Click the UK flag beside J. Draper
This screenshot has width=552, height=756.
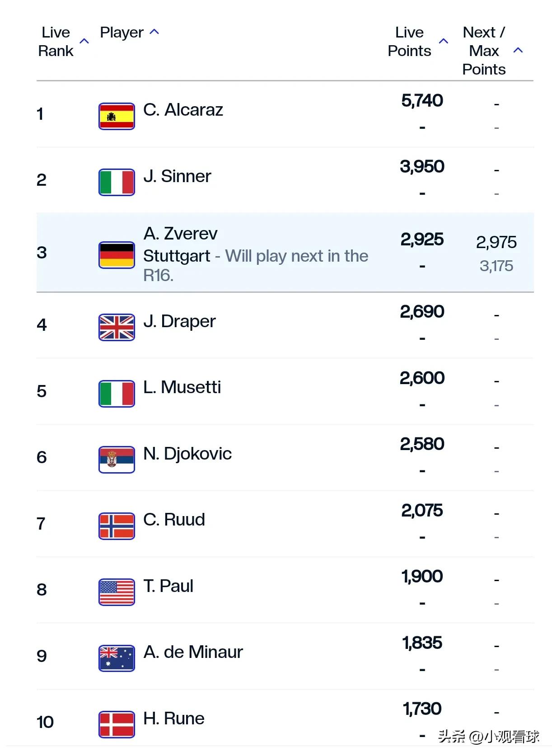[117, 327]
